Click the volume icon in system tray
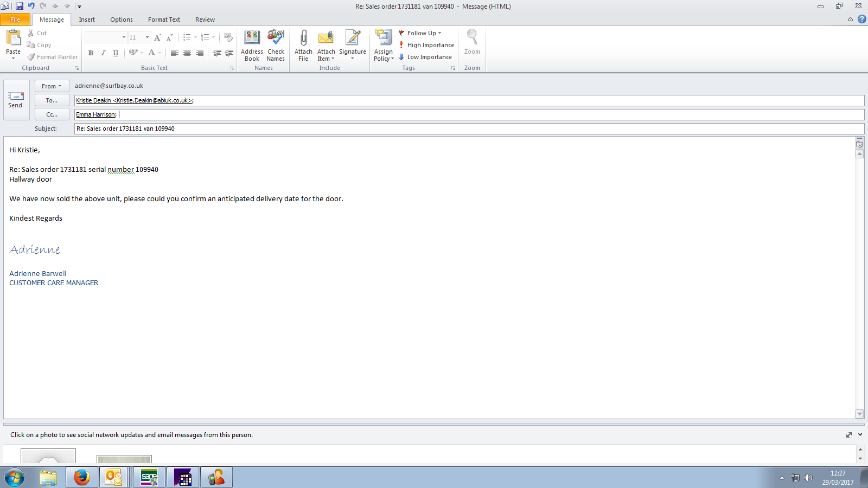The height and width of the screenshot is (488, 868). [808, 478]
